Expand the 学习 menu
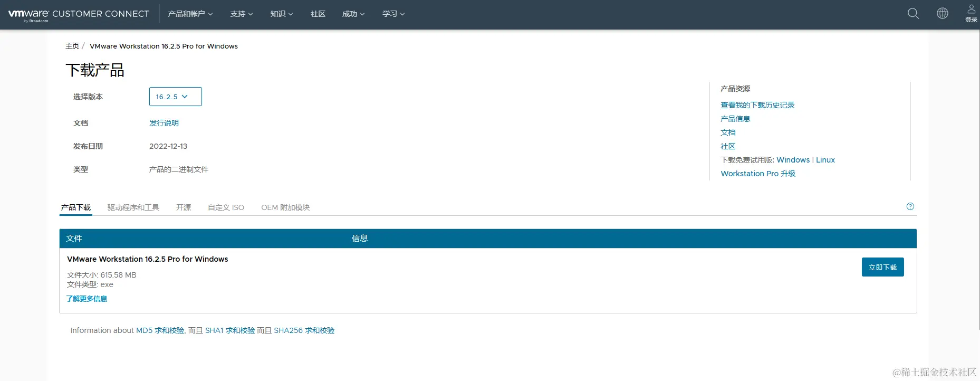980x381 pixels. pos(393,14)
